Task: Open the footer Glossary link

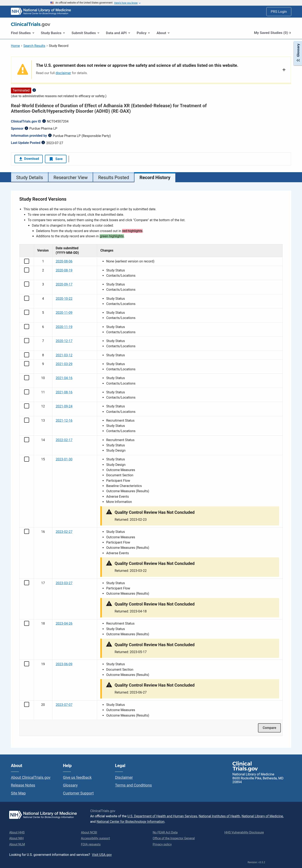Action: coord(70,785)
